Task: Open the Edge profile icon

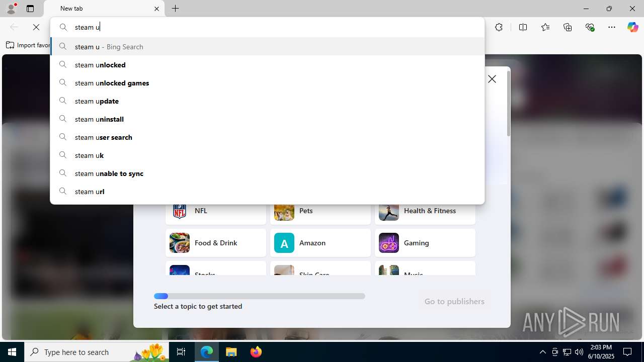Action: (11, 9)
